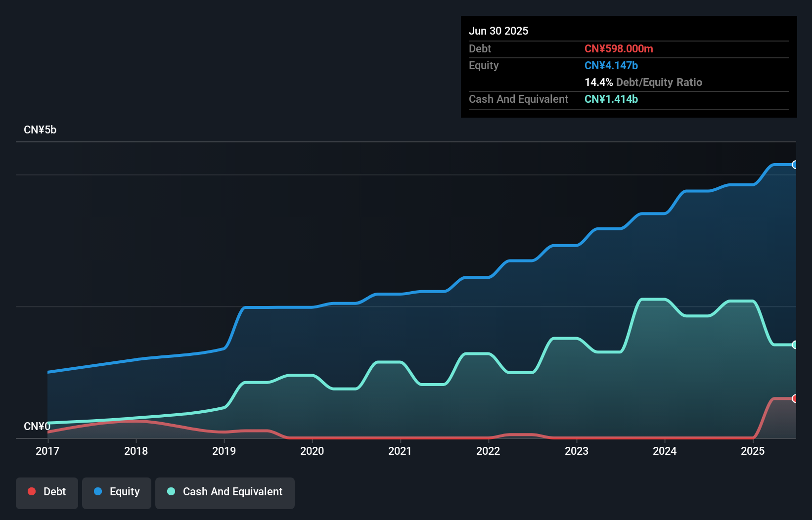
Task: Click the CN¥0 baseline on the chart
Action: coord(37,427)
